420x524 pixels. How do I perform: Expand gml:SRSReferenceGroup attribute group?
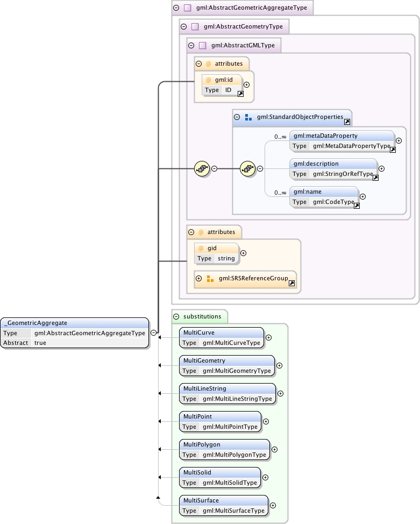198,278
